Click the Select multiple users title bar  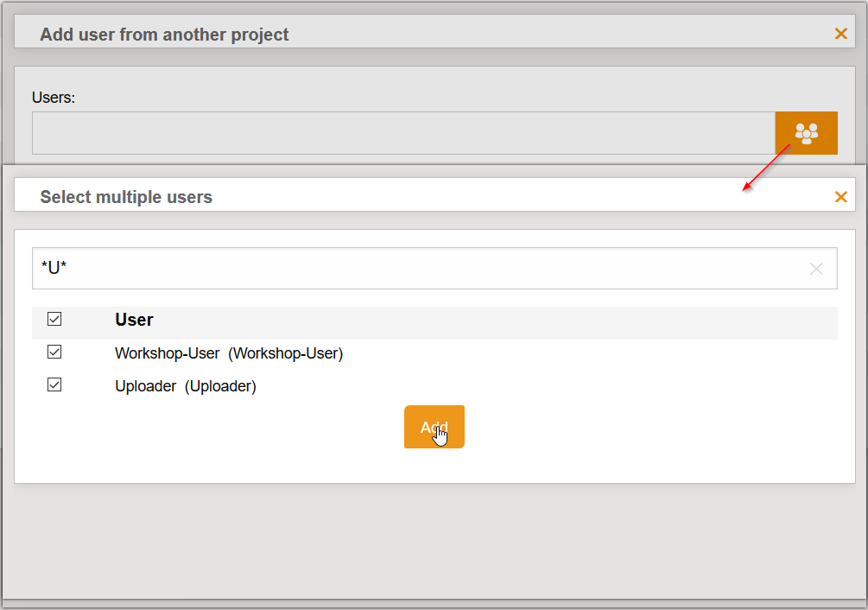pyautogui.click(x=125, y=197)
